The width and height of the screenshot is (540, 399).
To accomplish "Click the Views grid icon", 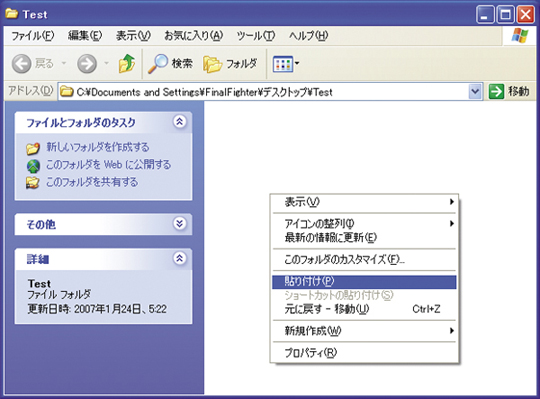I will pos(282,64).
